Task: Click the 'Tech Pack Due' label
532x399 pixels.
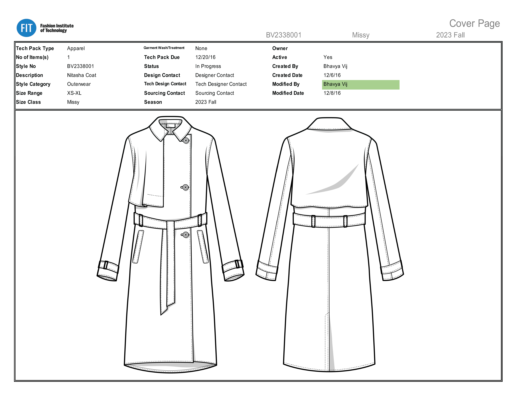Action: (x=162, y=57)
